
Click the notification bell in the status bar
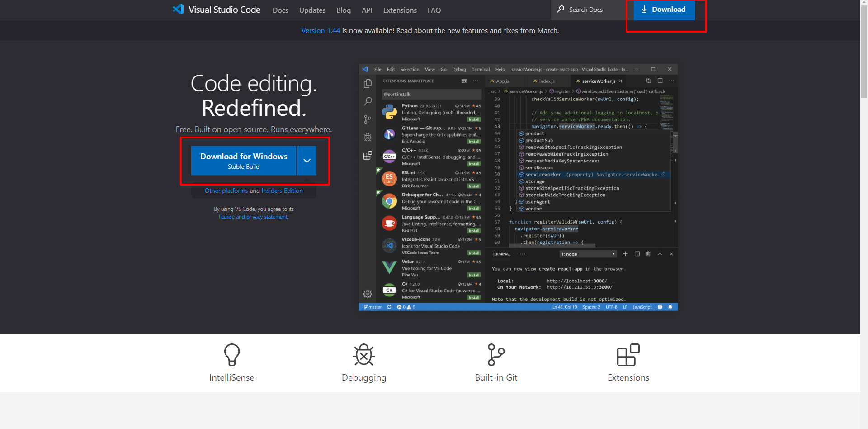tap(670, 307)
